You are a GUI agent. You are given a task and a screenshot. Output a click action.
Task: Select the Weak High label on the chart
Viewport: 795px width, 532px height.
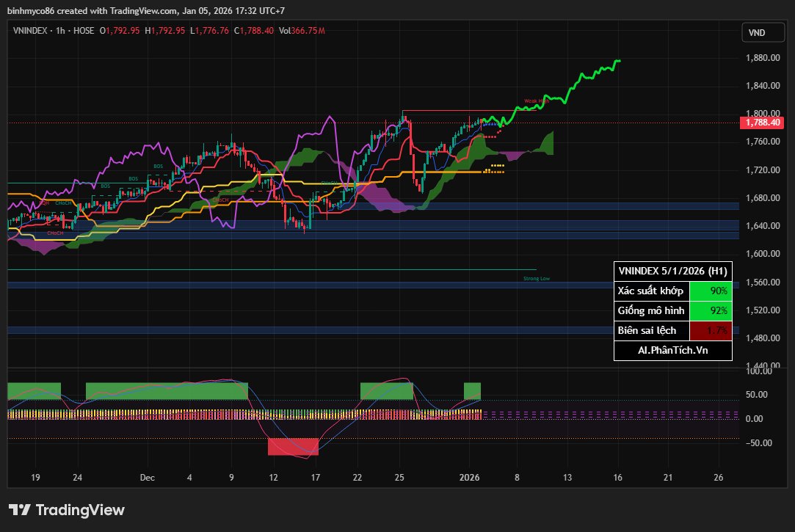point(533,101)
